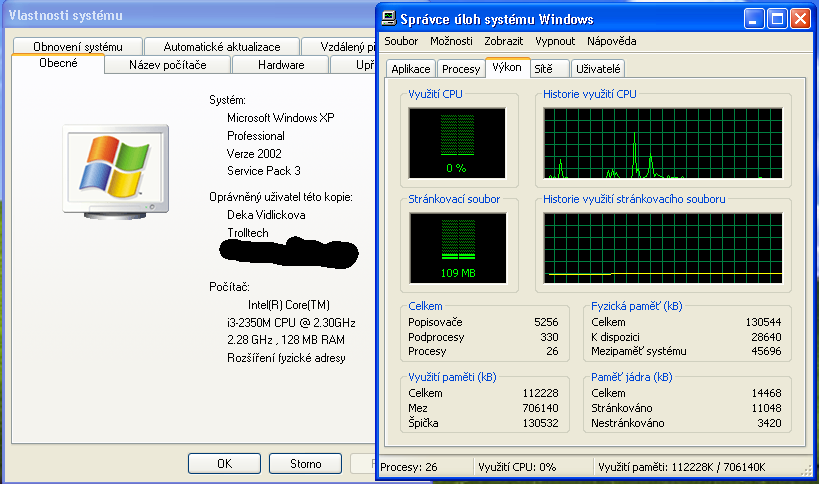Viewport: 819px width, 484px height.
Task: Click the page file usage history graph
Action: [663, 248]
